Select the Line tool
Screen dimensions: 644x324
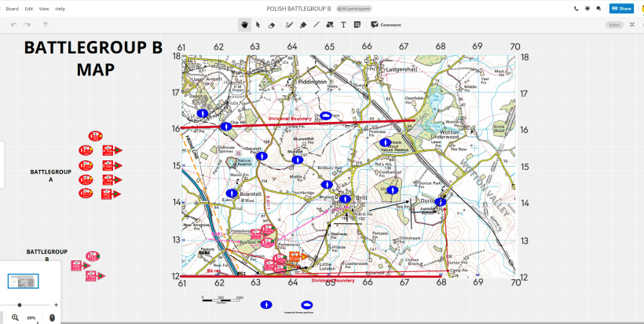(317, 25)
